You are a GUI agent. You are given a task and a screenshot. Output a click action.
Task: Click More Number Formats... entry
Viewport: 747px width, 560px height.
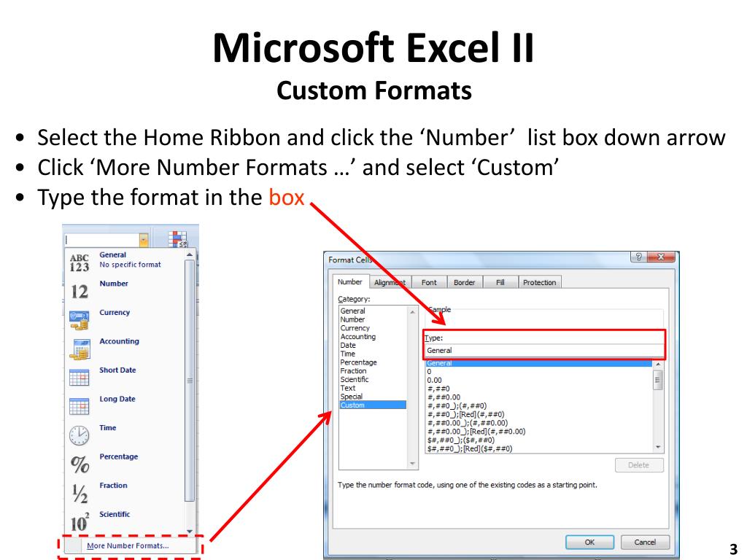127,545
